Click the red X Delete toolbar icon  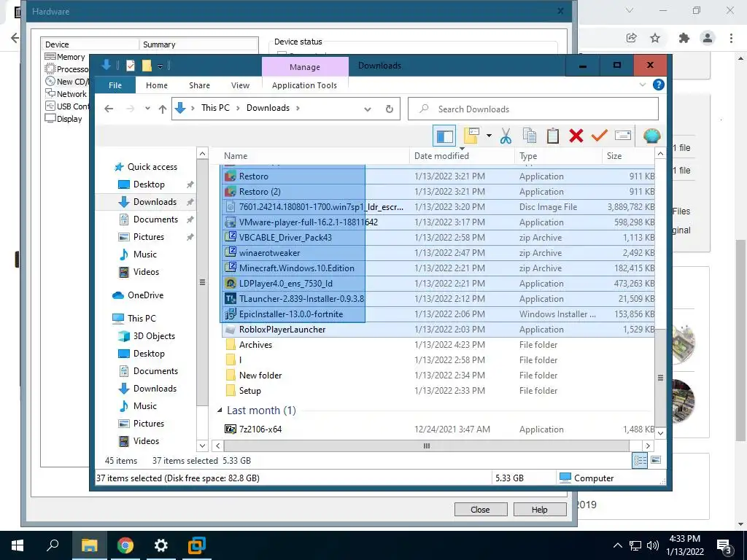tap(576, 136)
